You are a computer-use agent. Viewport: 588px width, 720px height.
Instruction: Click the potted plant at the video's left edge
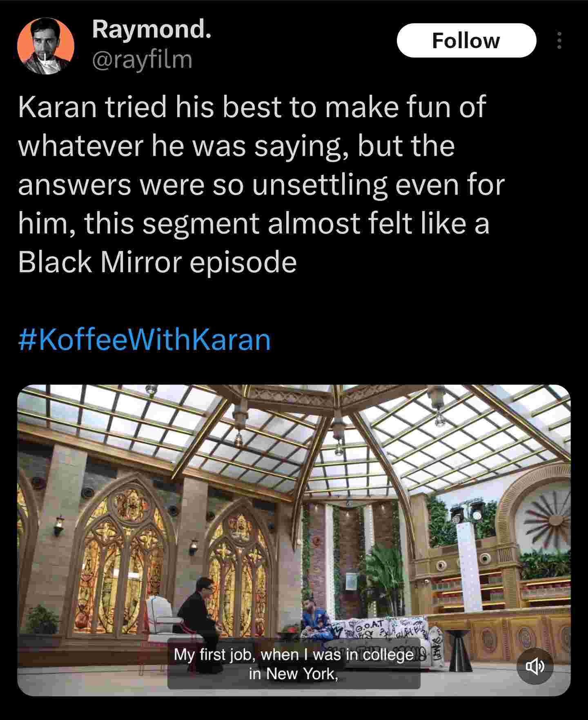(x=41, y=624)
